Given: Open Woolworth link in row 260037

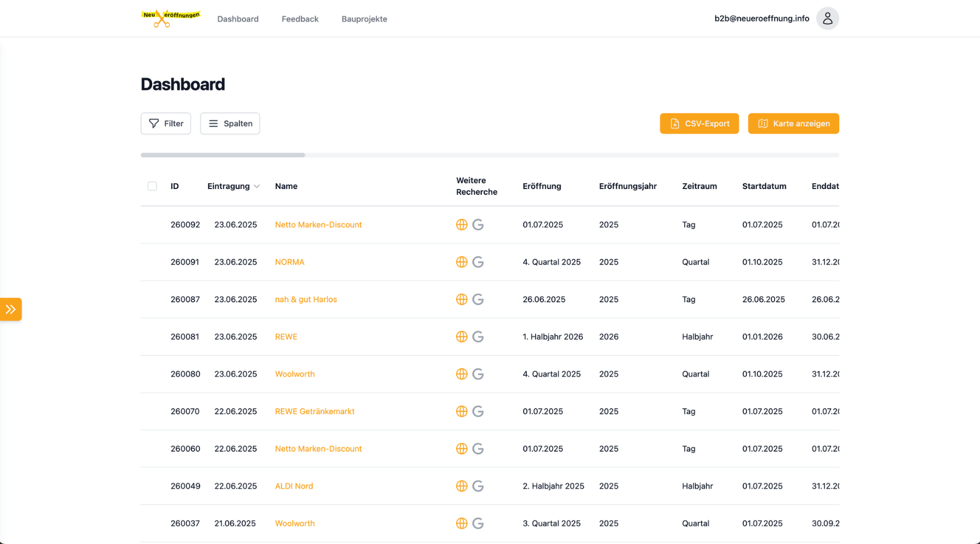Looking at the screenshot, I should 295,523.
